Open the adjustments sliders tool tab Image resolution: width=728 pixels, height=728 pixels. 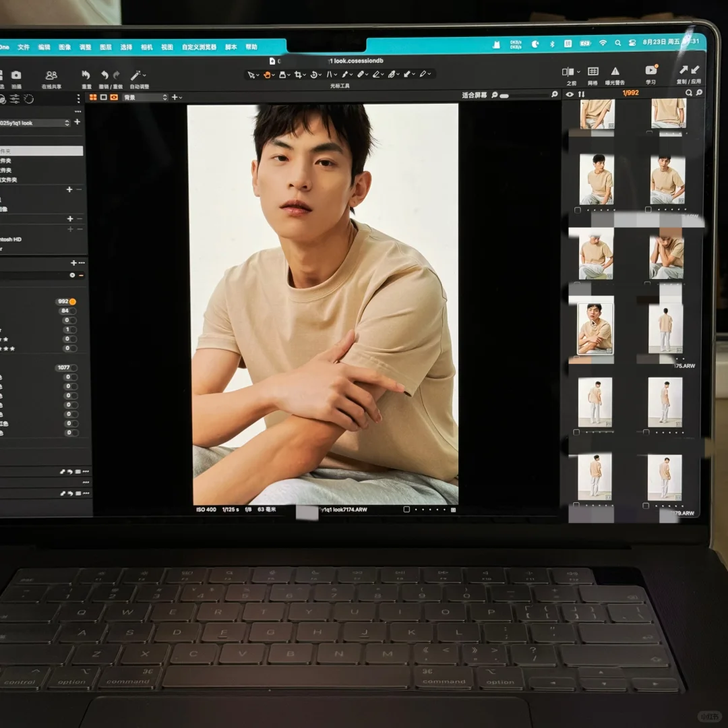coord(15,98)
